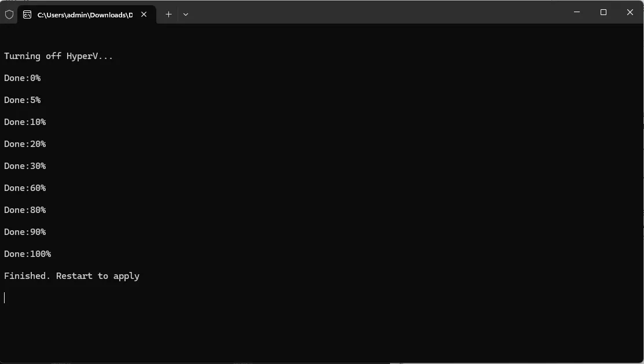This screenshot has height=364, width=644.
Task: Click the "Done:80%" output line
Action: click(x=25, y=210)
